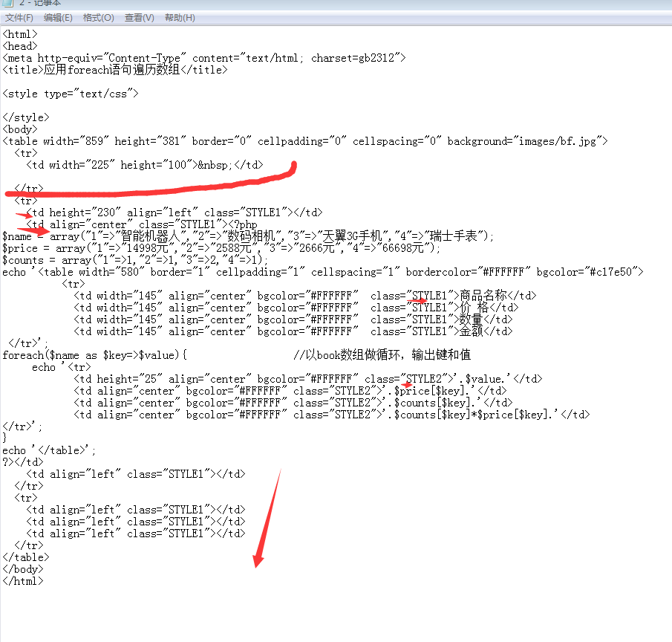Click the closing </html> tag line
672x642 pixels.
[x=23, y=581]
